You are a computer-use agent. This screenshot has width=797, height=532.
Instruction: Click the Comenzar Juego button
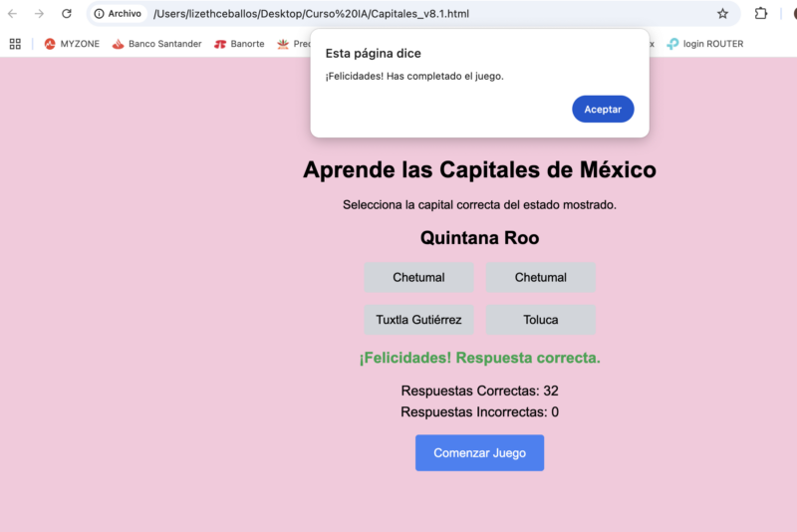coord(479,452)
